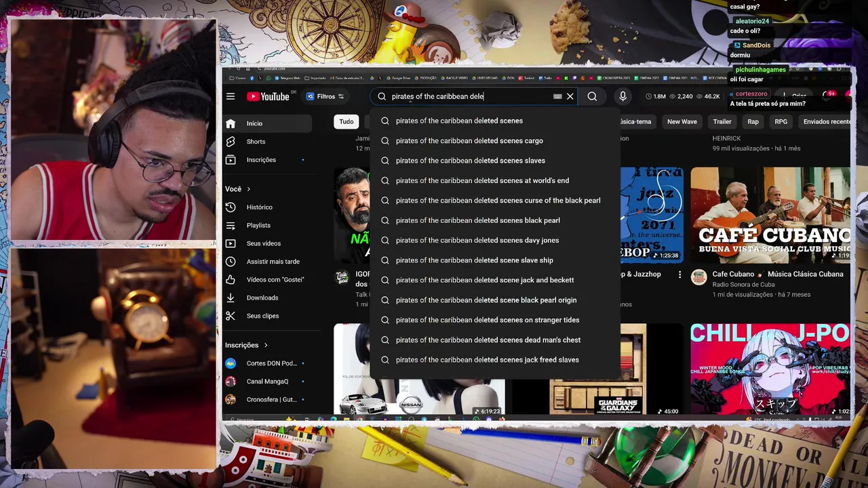868x488 pixels.
Task: Choose suggestion 'deleted scene slave ship'
Action: (x=495, y=260)
